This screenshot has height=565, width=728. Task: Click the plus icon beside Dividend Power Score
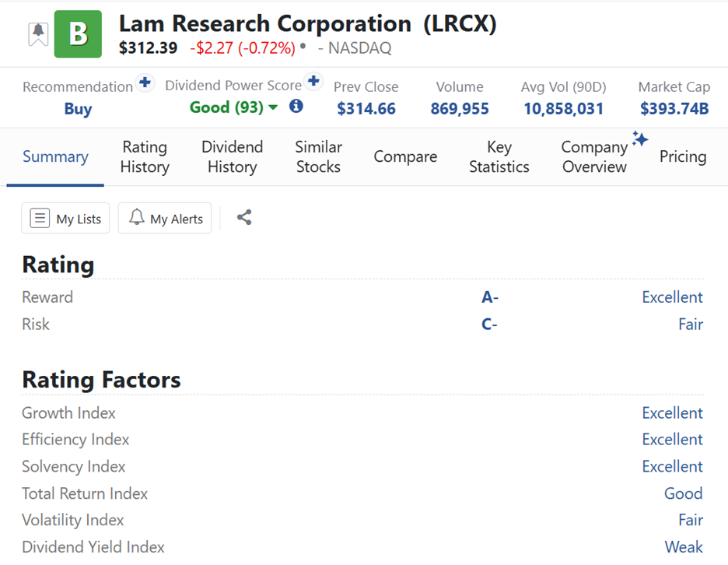[313, 81]
